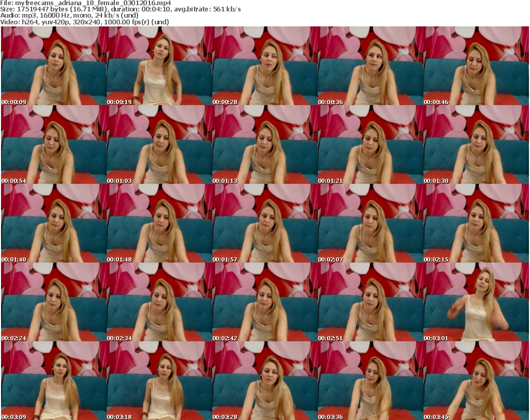Image resolution: width=530 pixels, height=420 pixels.
Task: Pick the preview frame marked 00:03:01
Action: click(x=476, y=302)
